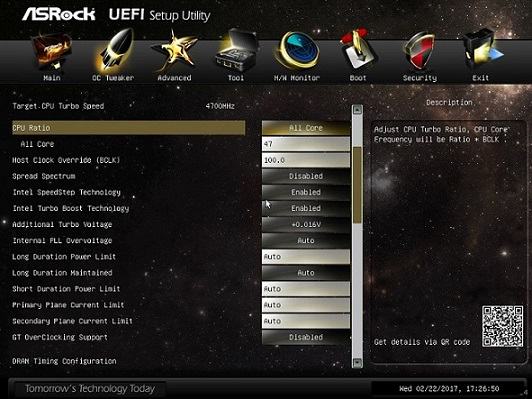Select Short Duration Power Limit label
The height and width of the screenshot is (399, 532).
(x=66, y=289)
